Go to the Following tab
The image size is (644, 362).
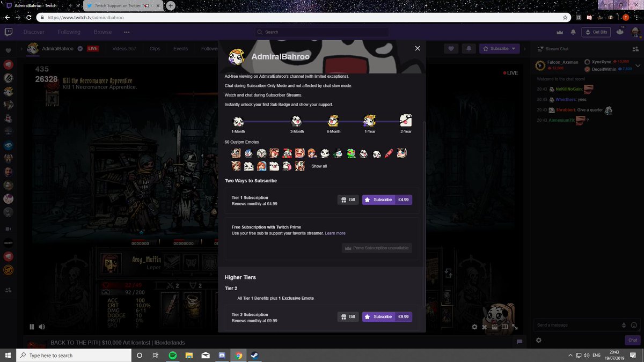coord(69,32)
